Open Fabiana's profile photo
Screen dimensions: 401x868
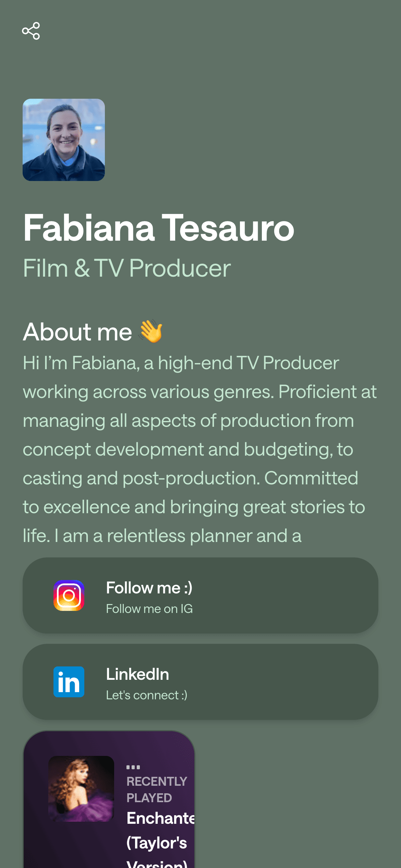[x=64, y=140]
